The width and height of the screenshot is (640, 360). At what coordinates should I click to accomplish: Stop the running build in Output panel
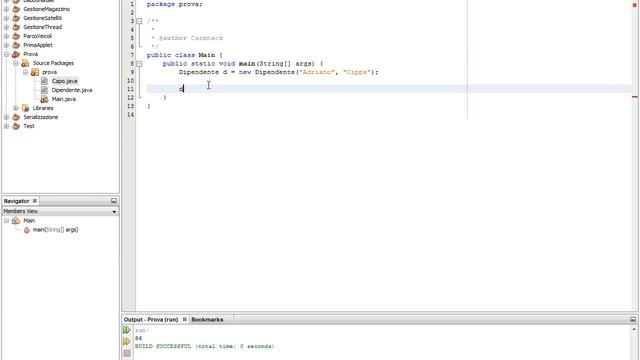(127, 353)
